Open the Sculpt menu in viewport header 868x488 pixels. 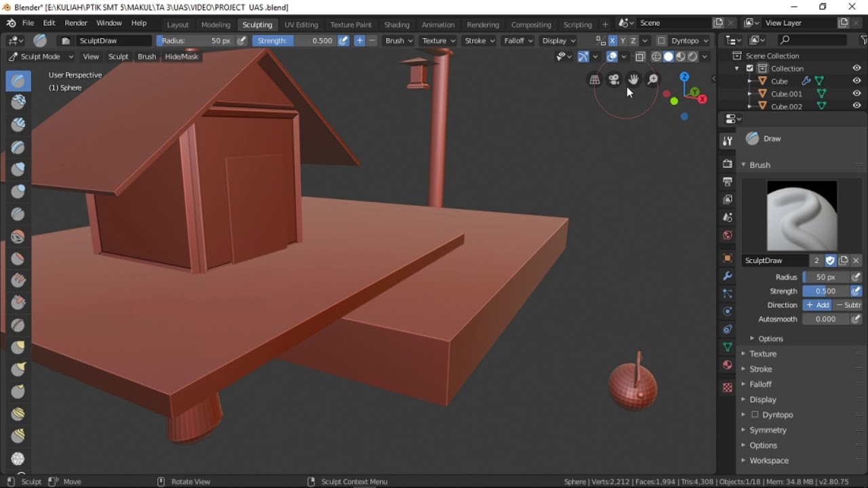(118, 57)
